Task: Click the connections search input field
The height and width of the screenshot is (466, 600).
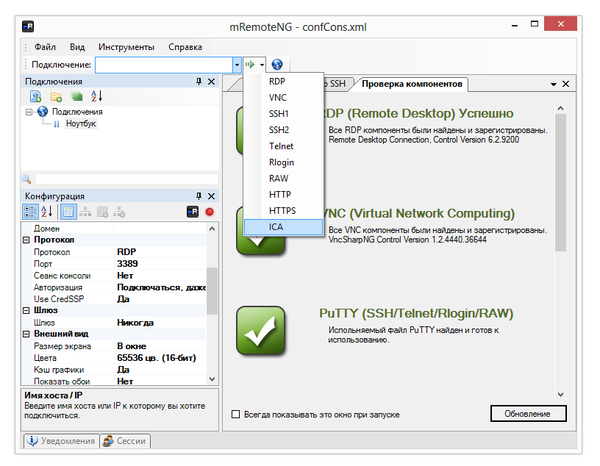Action: point(126,179)
